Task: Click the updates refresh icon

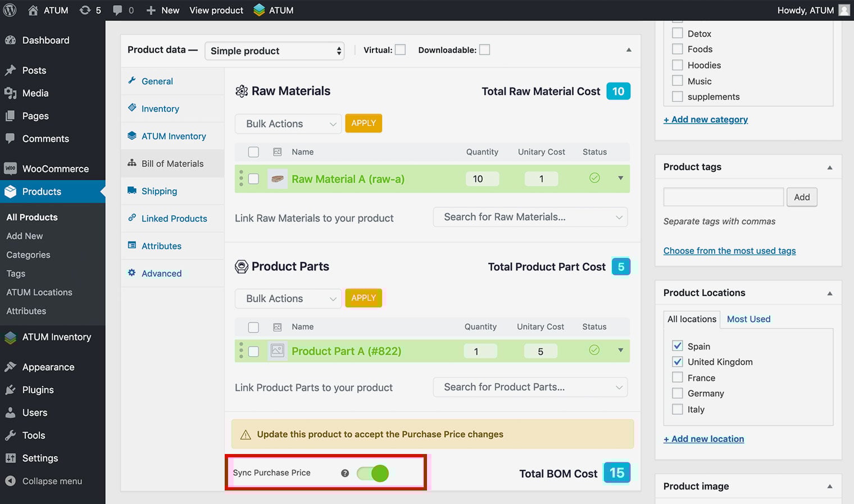Action: (x=85, y=10)
